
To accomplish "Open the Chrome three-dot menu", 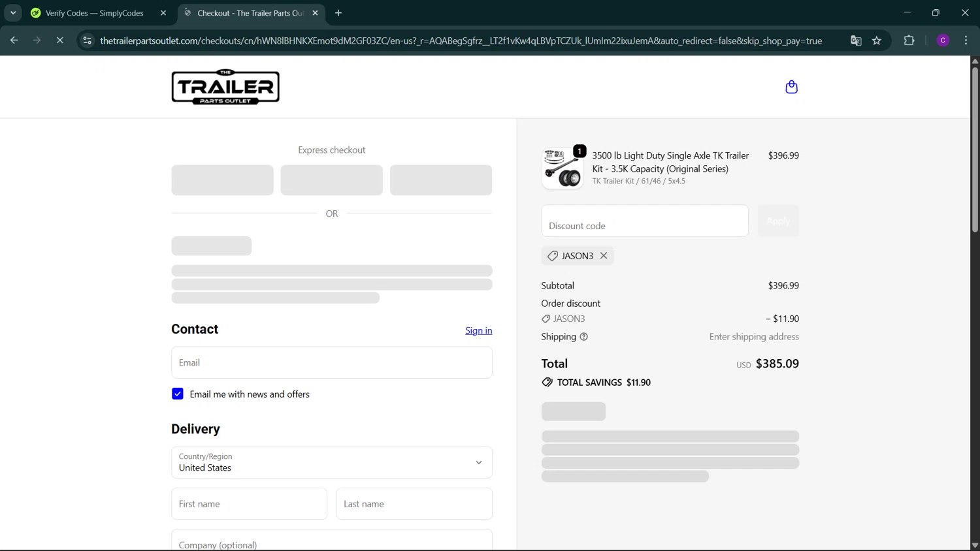I will [966, 40].
